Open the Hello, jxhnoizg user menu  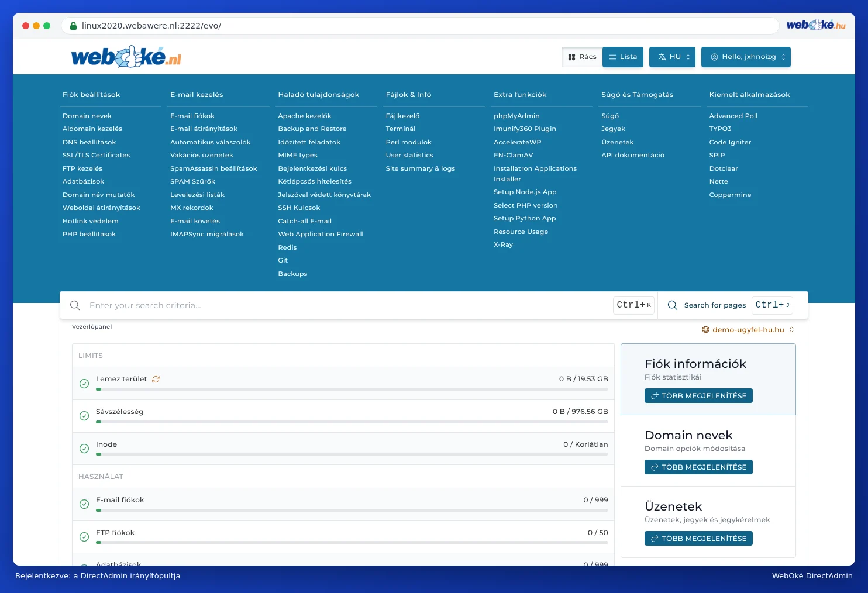tap(746, 57)
